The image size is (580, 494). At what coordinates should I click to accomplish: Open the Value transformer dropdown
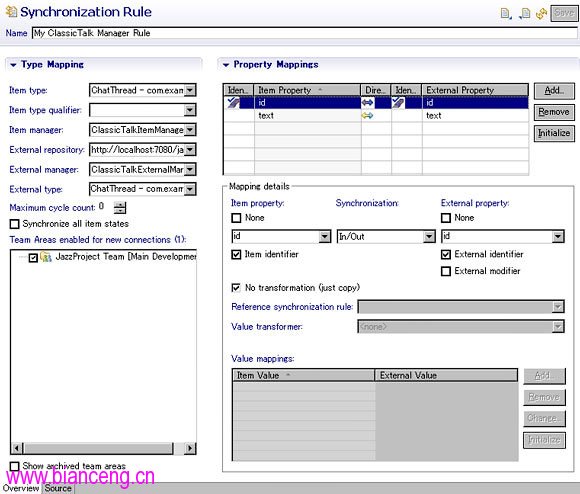558,327
